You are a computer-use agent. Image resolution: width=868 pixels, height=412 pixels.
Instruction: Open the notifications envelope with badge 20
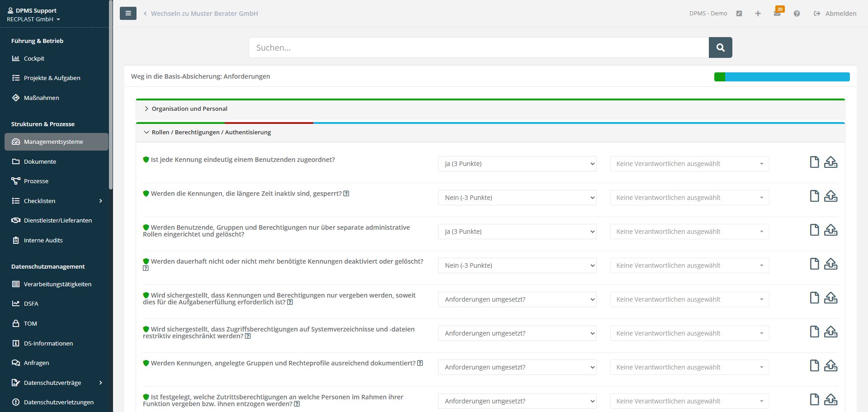tap(777, 14)
